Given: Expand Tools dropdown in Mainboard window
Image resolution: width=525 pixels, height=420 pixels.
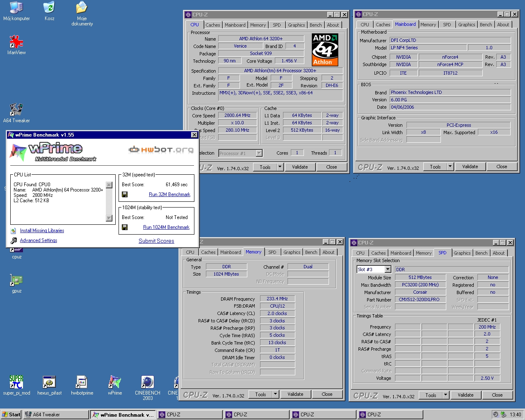Looking at the screenshot, I should click(450, 167).
